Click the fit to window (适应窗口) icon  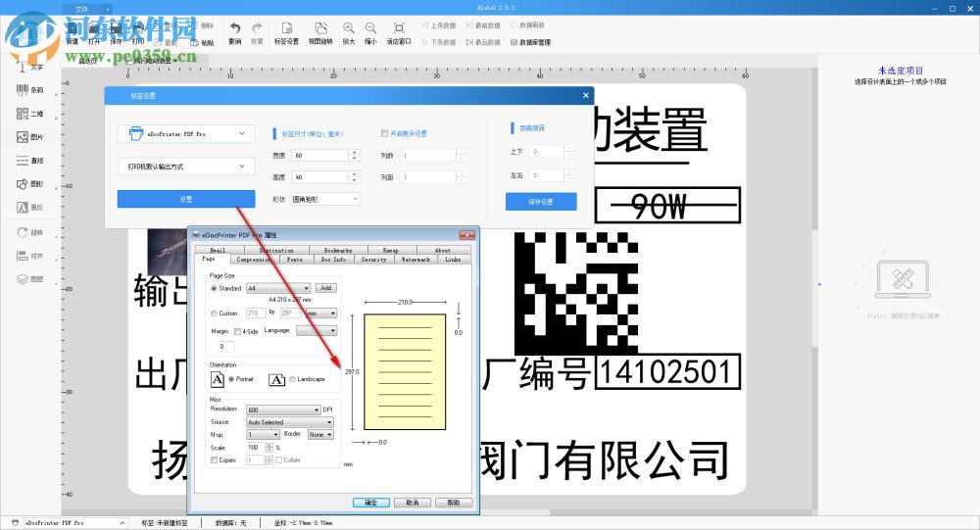pyautogui.click(x=399, y=28)
